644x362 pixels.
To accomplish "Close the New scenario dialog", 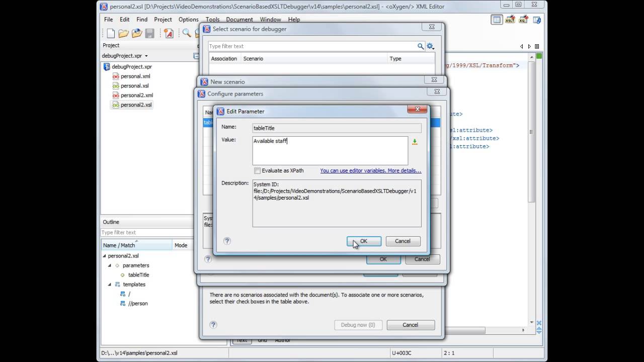I will click(x=434, y=79).
